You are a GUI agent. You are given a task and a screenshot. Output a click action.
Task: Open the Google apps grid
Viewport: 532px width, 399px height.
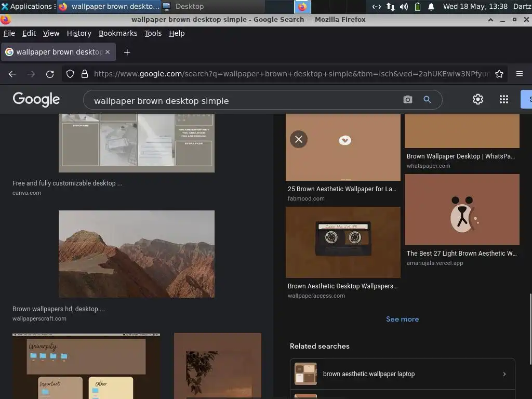click(504, 99)
